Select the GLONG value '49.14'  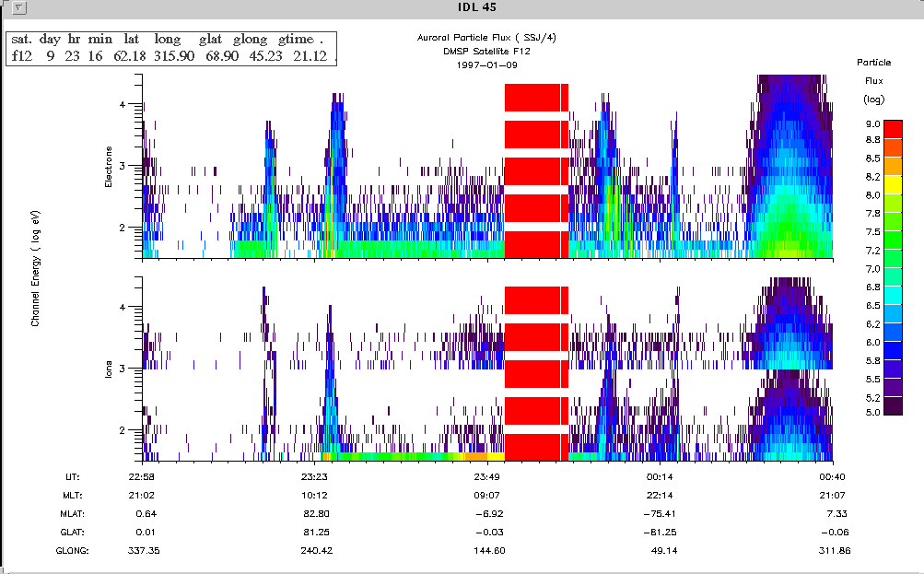coord(663,551)
